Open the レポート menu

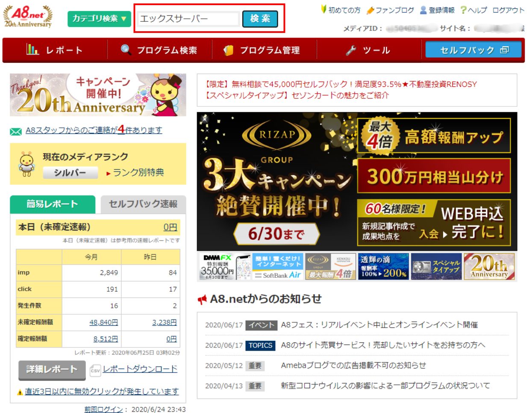pyautogui.click(x=55, y=50)
